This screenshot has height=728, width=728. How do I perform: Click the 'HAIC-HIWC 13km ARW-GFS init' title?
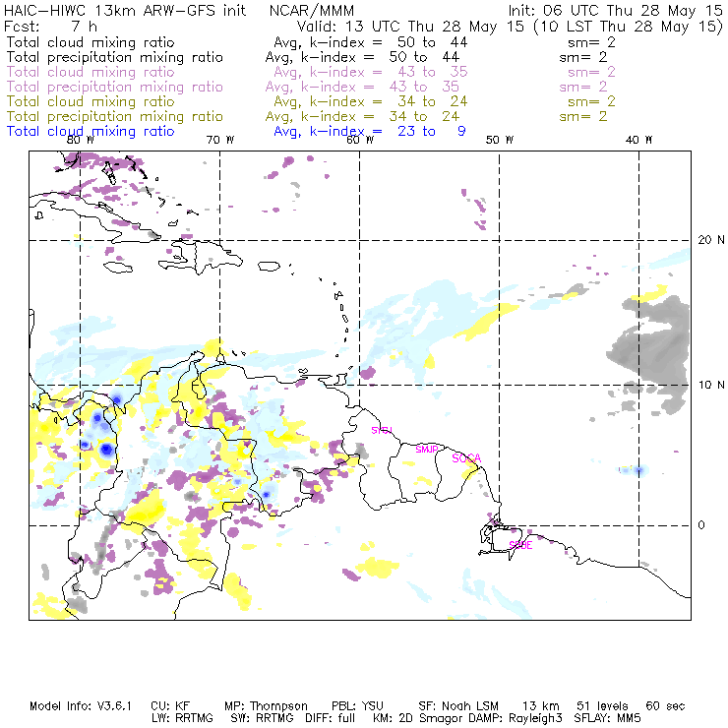click(125, 10)
